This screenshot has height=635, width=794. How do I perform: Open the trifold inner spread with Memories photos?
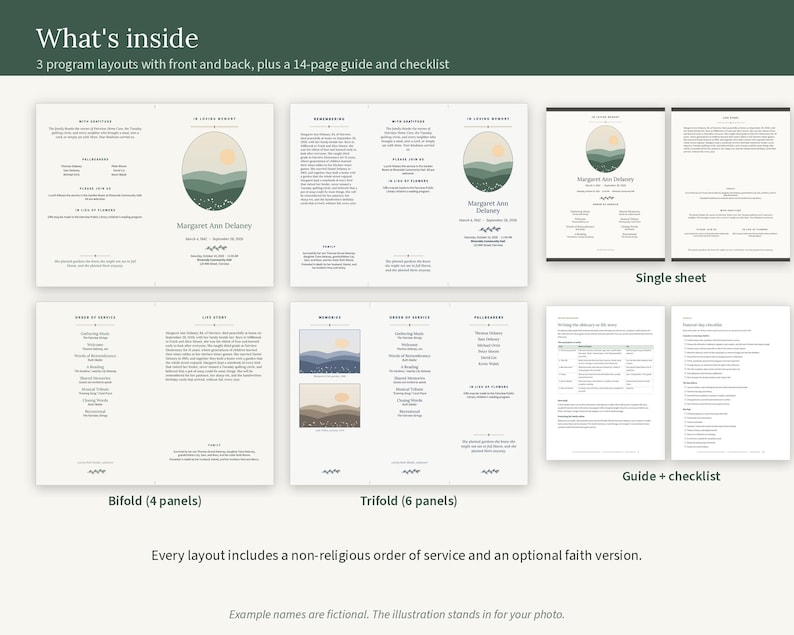[409, 393]
